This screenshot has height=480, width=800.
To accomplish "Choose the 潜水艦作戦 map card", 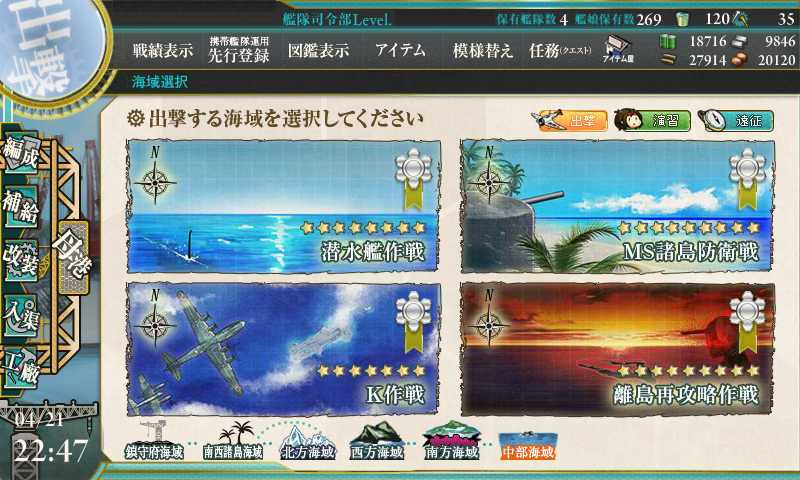I will (284, 206).
